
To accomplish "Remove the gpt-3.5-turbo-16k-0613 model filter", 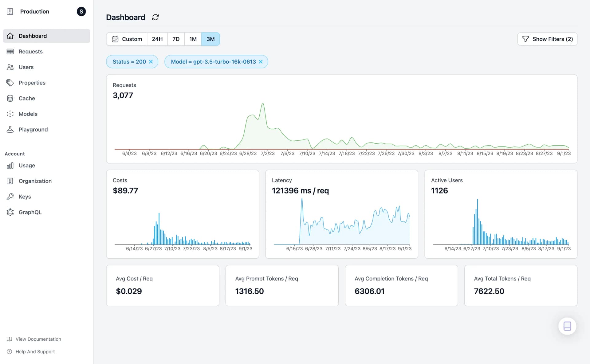I will 261,62.
